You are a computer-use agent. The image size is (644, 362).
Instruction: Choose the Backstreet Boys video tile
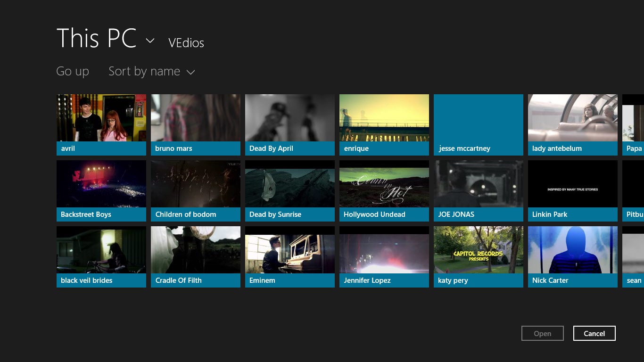[x=101, y=191]
